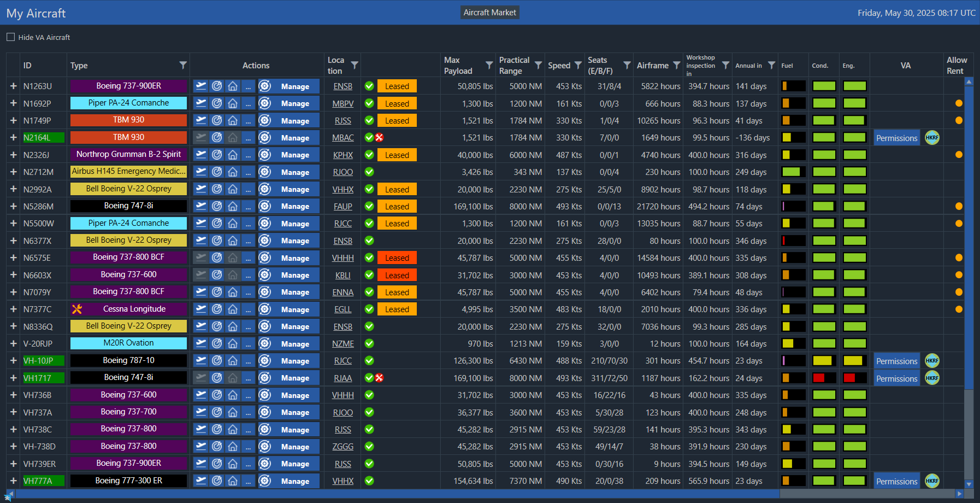Click the radar target icon for VH737A
The height and width of the screenshot is (503, 980).
tap(217, 412)
